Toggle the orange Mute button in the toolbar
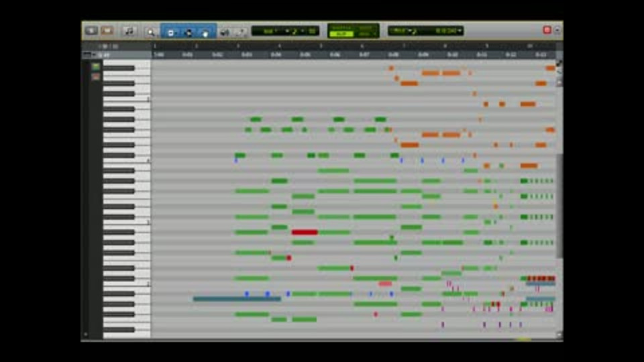The height and width of the screenshot is (362, 644). (x=107, y=31)
